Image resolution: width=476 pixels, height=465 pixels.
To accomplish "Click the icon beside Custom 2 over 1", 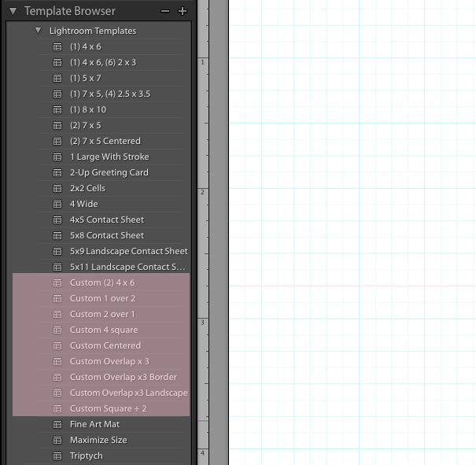I will (x=57, y=315).
